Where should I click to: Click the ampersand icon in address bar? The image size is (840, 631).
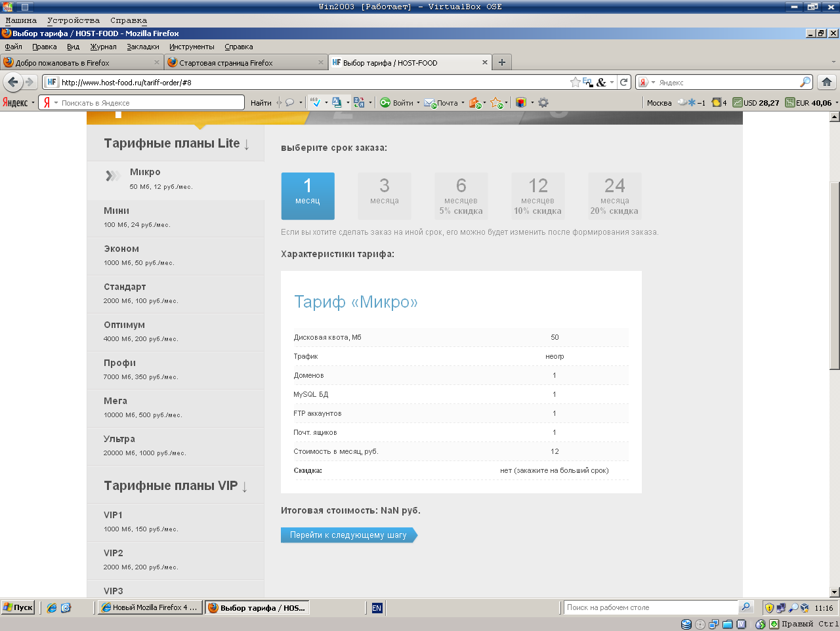click(x=601, y=82)
